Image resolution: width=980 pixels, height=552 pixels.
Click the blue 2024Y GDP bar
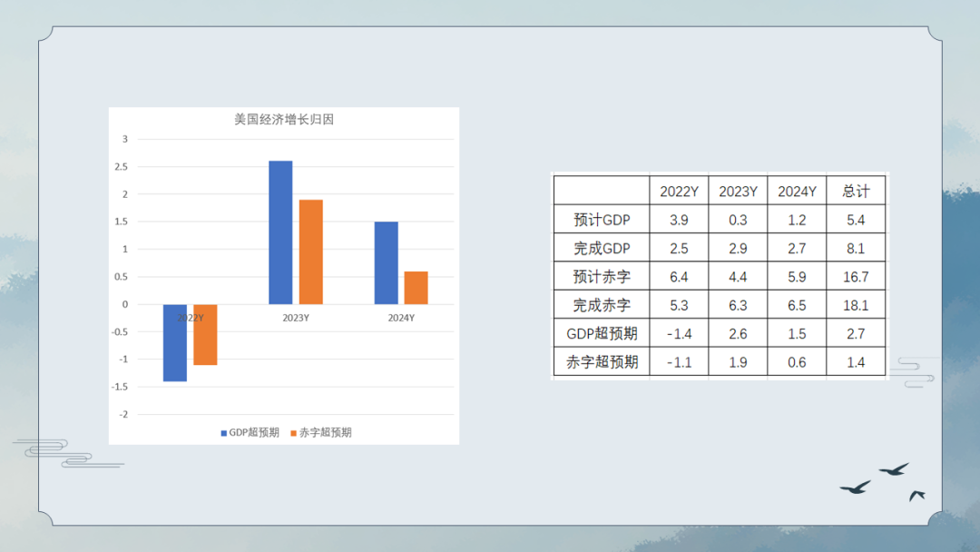click(x=387, y=263)
